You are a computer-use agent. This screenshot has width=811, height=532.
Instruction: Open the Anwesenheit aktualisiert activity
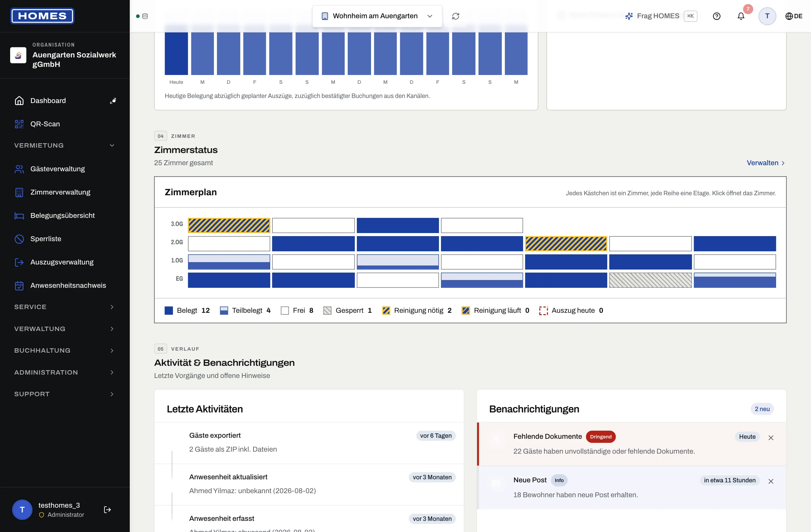[309, 484]
